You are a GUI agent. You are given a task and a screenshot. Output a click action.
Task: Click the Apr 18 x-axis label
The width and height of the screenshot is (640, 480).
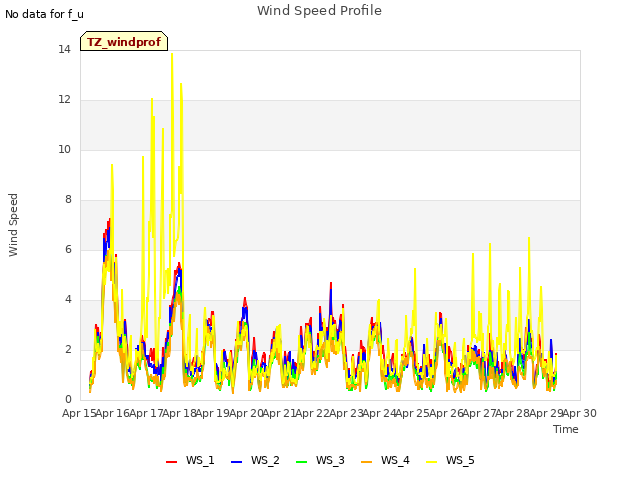coord(180,413)
